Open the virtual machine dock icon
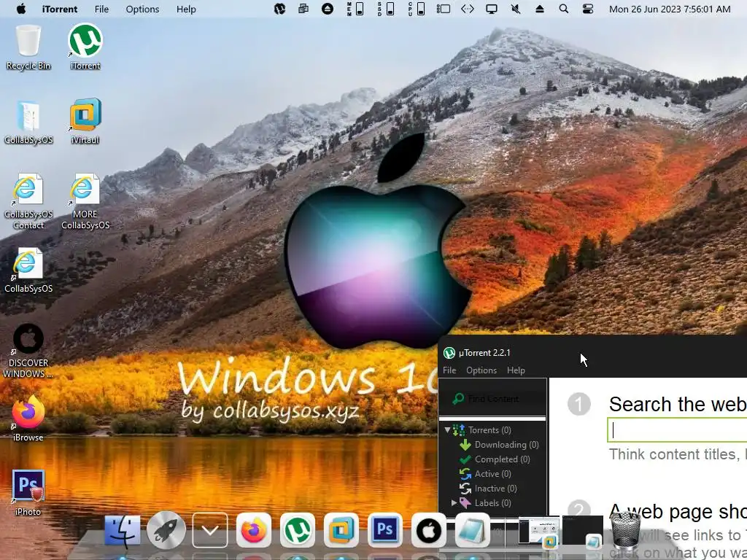This screenshot has width=747, height=560. (341, 530)
